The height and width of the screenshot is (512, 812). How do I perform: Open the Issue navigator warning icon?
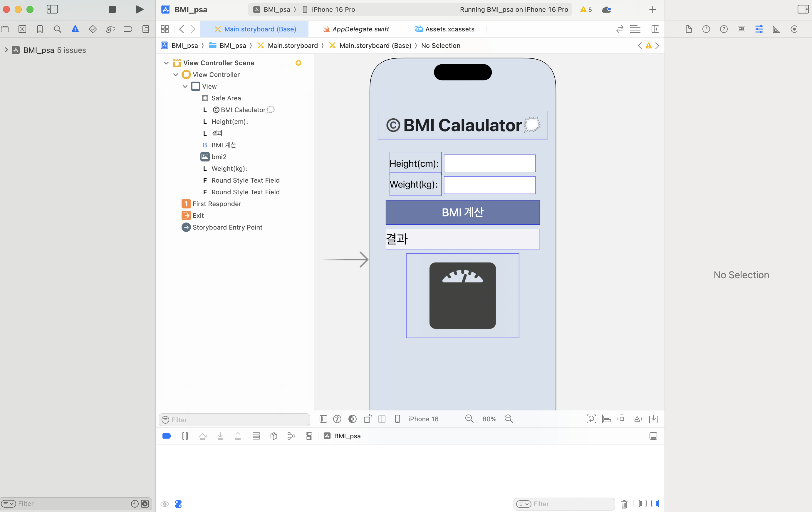click(x=75, y=29)
